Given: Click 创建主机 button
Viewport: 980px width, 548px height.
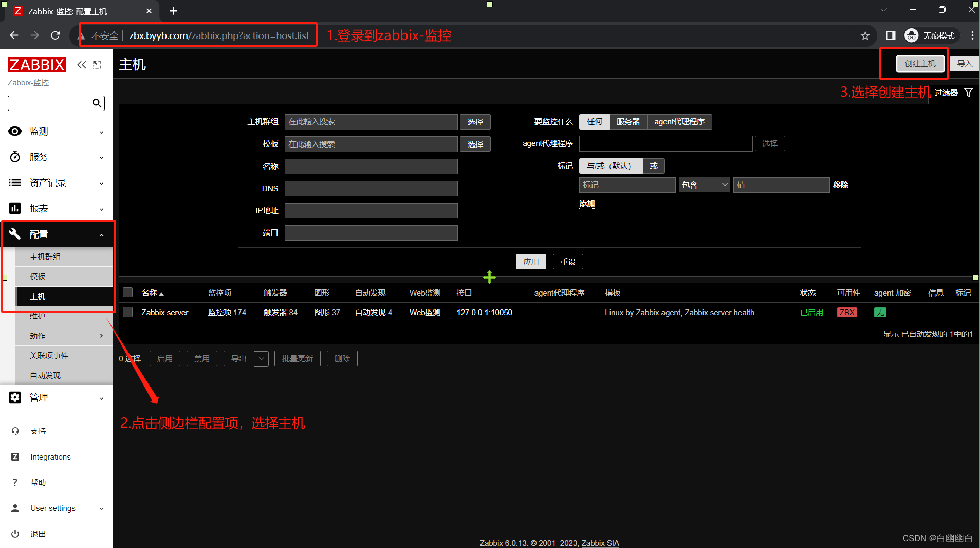Looking at the screenshot, I should point(920,64).
